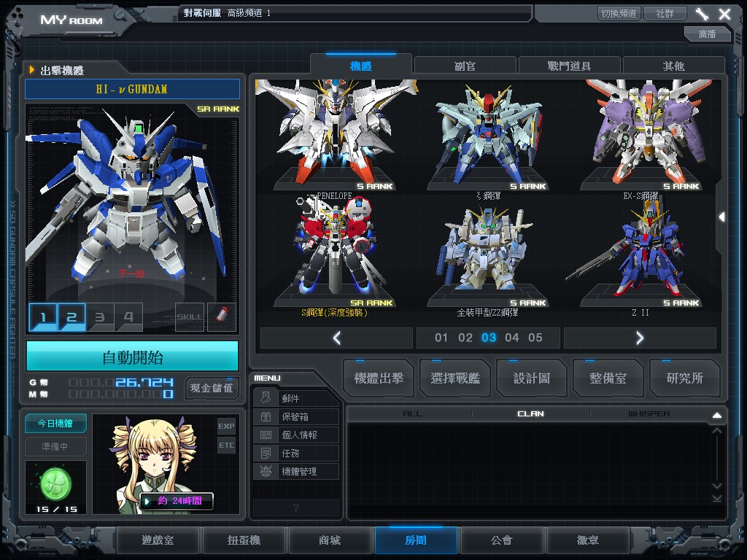
Task: Expand the chat panel with up arrow
Action: coord(716,415)
